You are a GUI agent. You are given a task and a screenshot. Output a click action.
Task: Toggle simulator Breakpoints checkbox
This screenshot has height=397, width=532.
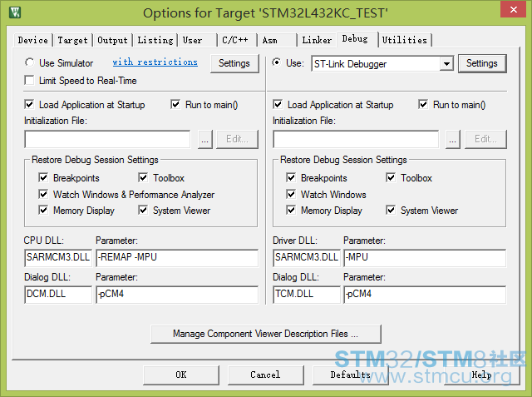[x=43, y=177]
